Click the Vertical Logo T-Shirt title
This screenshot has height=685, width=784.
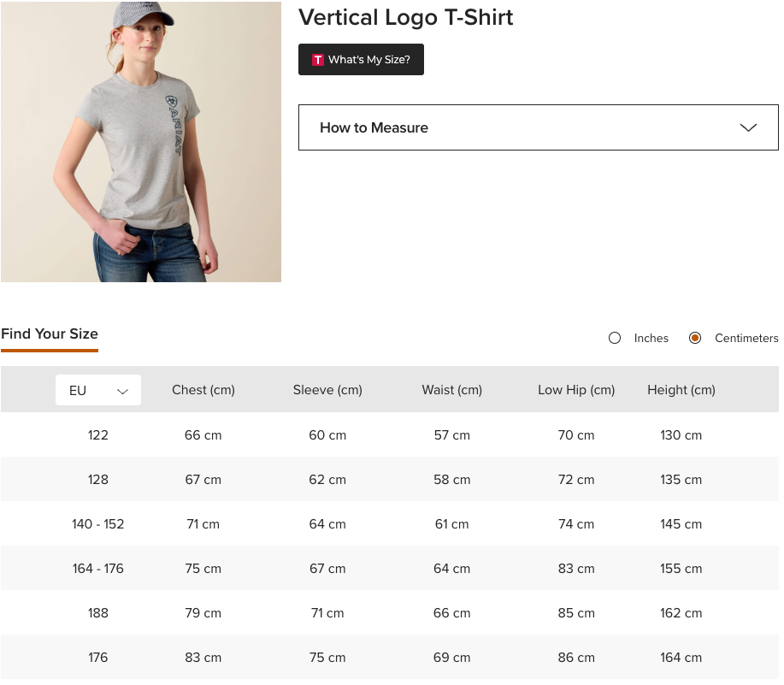pos(405,17)
